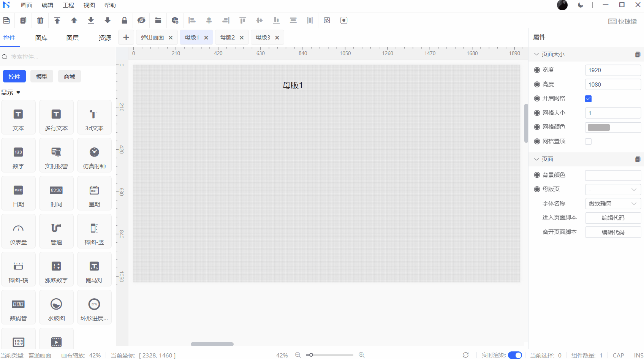Click the delete trash icon in toolbar
644x359 pixels.
pos(40,21)
